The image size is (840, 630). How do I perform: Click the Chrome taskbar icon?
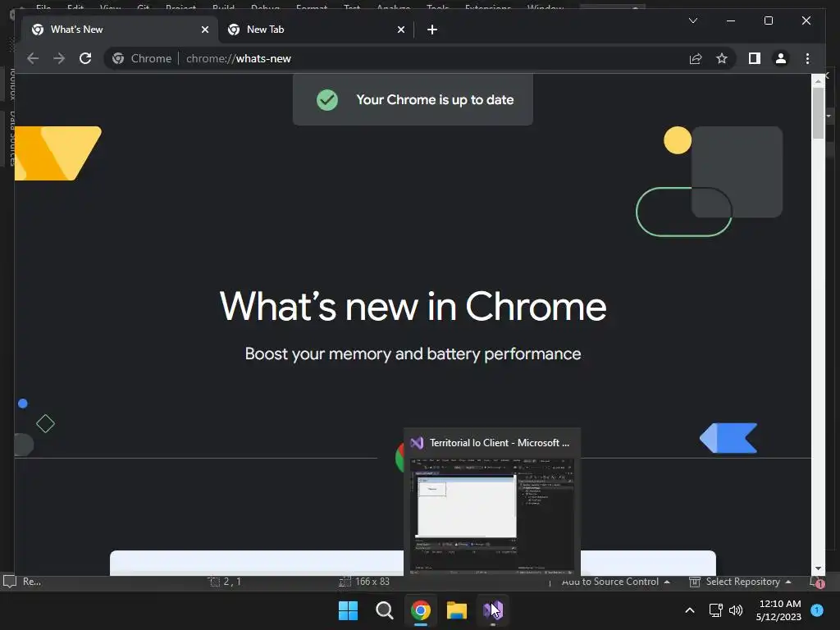pos(421,610)
